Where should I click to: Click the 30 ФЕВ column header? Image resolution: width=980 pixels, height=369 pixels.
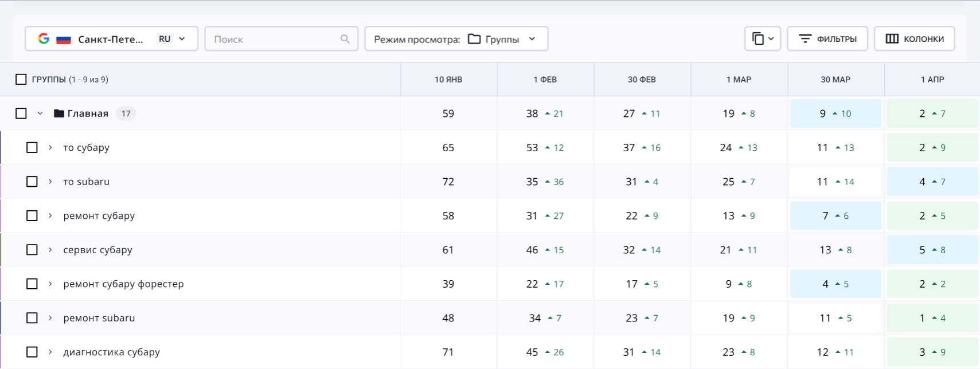click(x=642, y=80)
